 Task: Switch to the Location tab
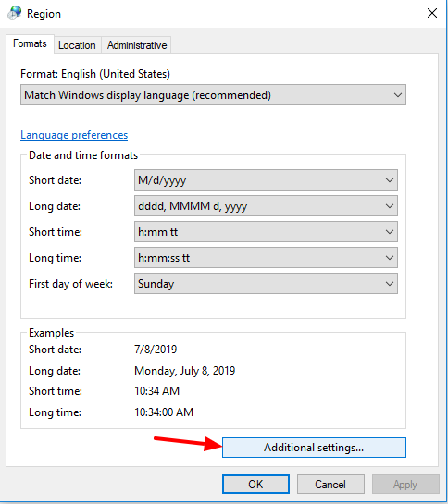(x=77, y=45)
